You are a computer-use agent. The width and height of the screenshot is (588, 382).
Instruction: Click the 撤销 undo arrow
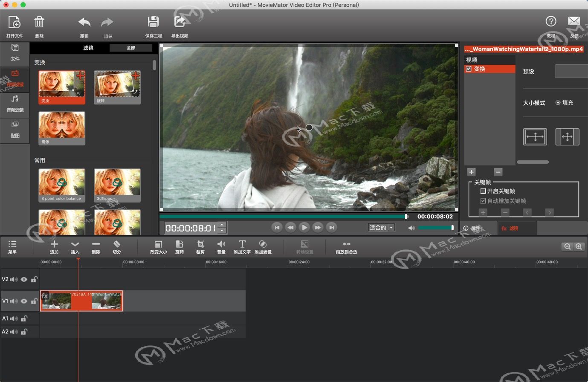click(84, 22)
